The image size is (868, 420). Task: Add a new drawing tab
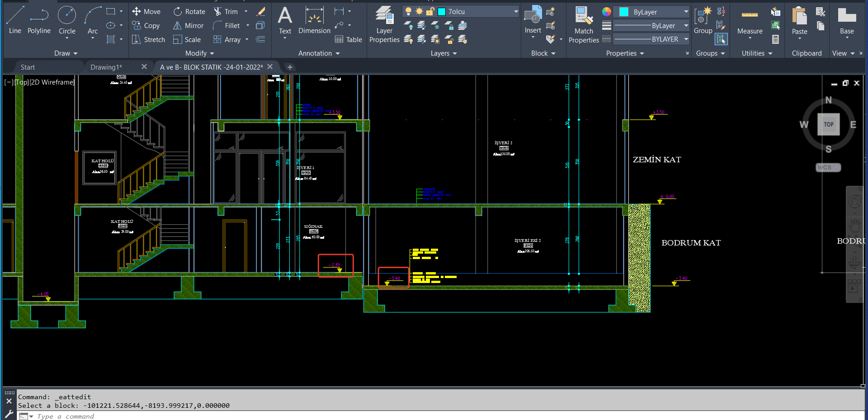pos(290,67)
